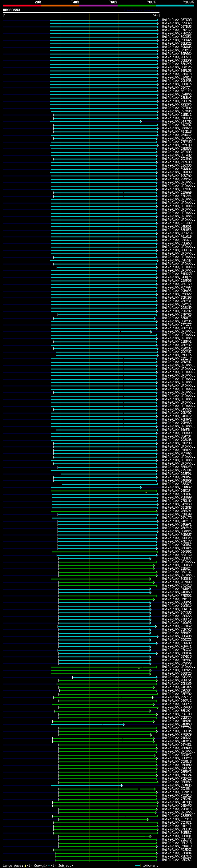Select label UniRef100_Q4UAV1
This screenshot has width=197, height=868.
coord(177,524)
